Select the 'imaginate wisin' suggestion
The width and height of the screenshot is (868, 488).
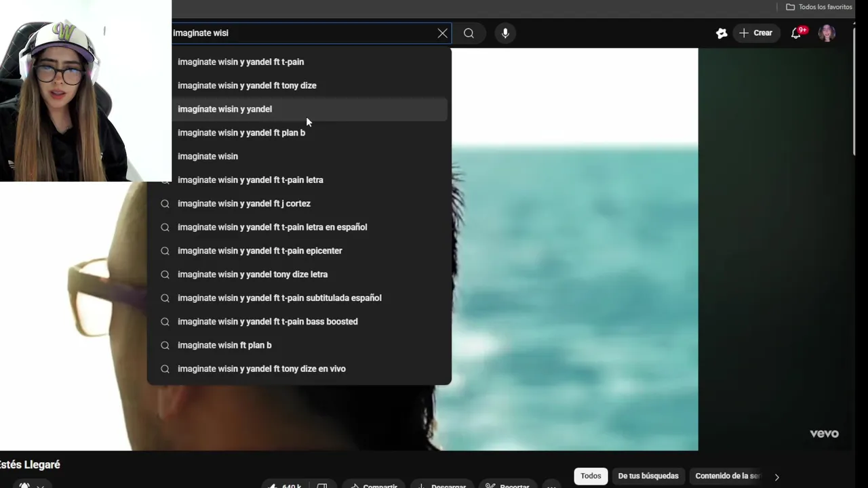(299, 157)
